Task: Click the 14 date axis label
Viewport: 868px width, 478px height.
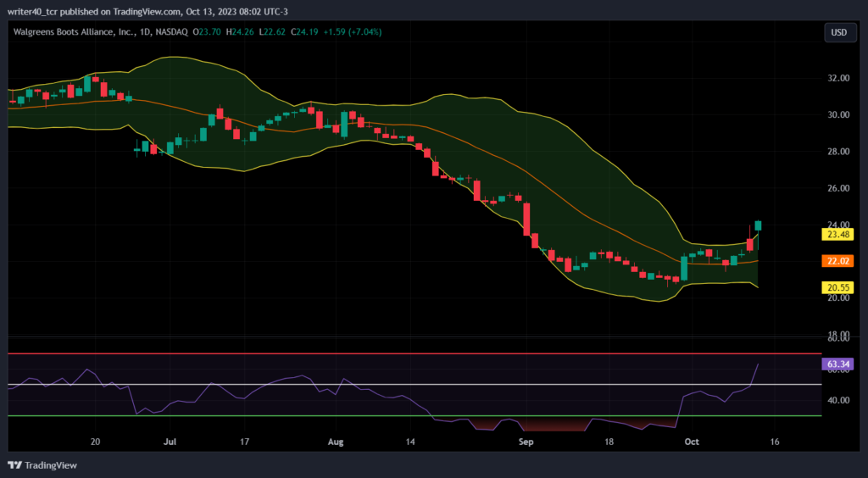Action: (x=410, y=442)
